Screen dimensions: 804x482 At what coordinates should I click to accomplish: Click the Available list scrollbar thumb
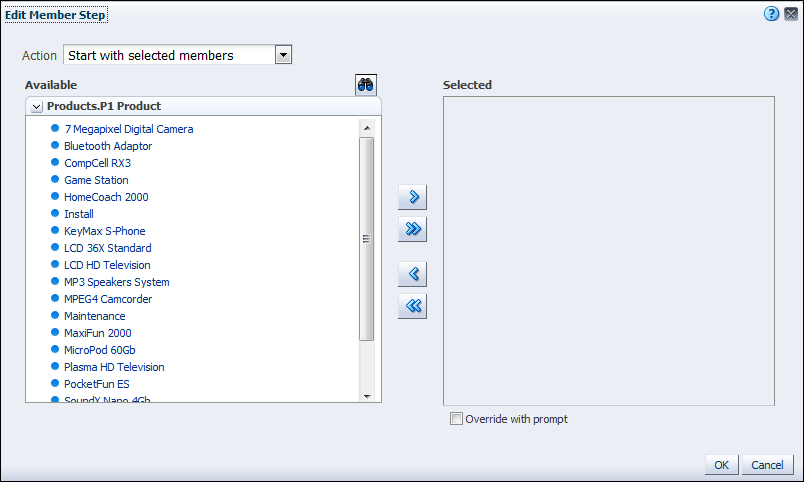tap(366, 238)
